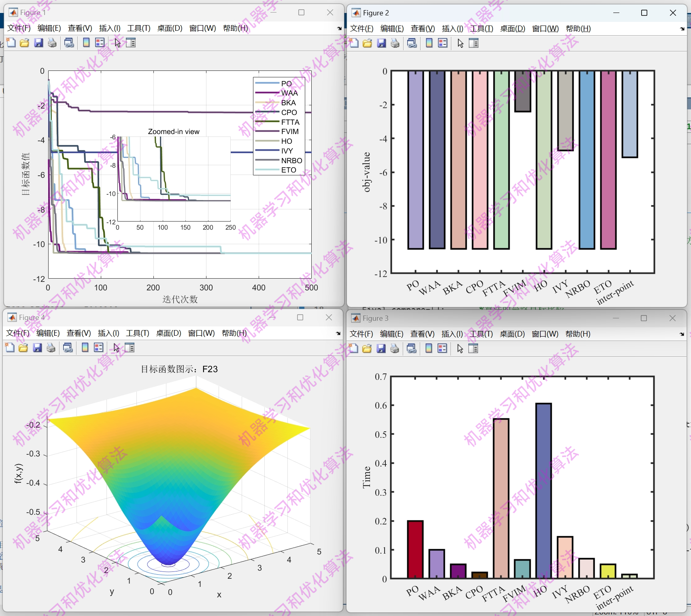Open 文件(F) menu in Figure 1
The image size is (691, 616).
(x=19, y=28)
